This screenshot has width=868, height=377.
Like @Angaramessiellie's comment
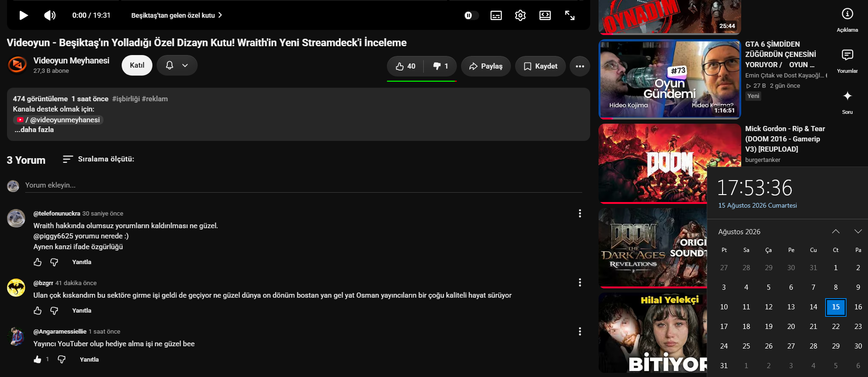coord(38,359)
